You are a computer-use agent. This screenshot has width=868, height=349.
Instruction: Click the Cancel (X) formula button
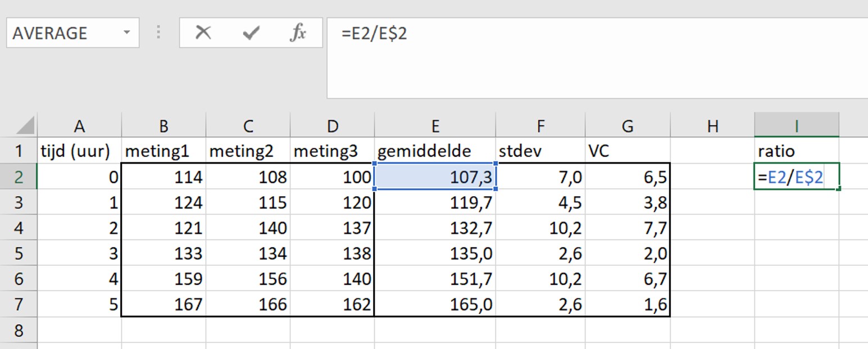point(203,33)
